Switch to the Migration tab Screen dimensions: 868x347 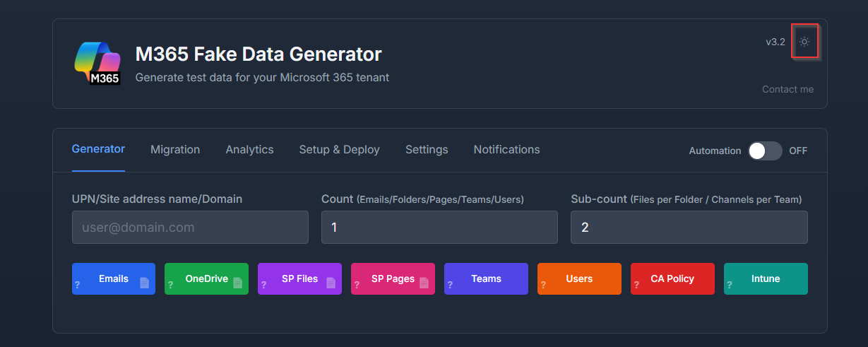(175, 150)
